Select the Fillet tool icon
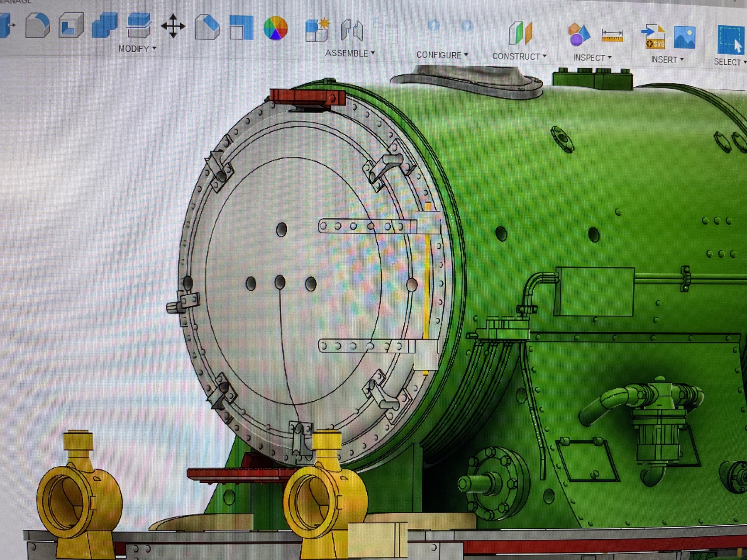The width and height of the screenshot is (747, 560). (x=37, y=26)
